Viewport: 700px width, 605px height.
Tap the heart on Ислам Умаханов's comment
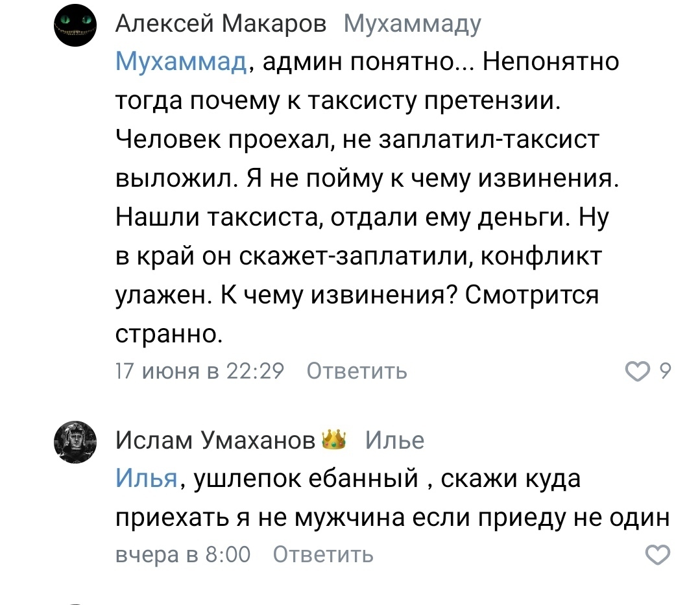658,555
